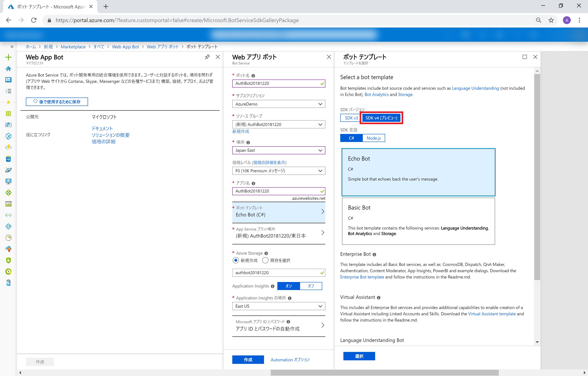Change Application Insights location from East US

tap(279, 306)
